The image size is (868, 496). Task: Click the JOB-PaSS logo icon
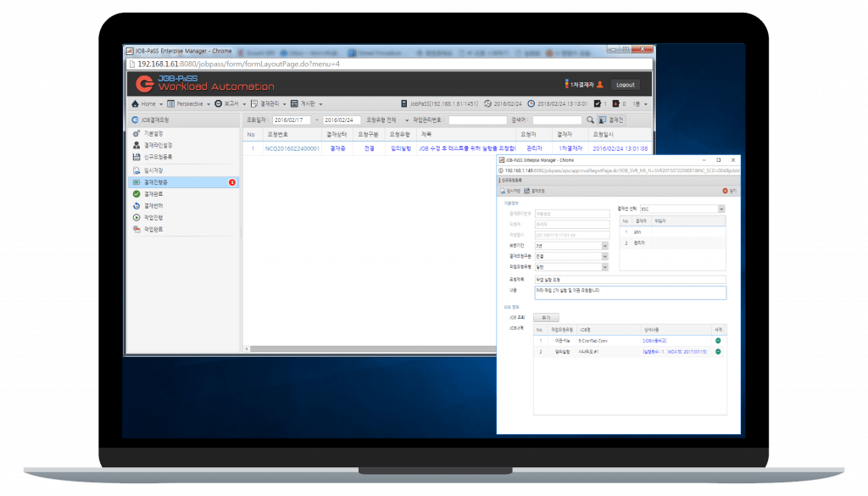point(145,84)
